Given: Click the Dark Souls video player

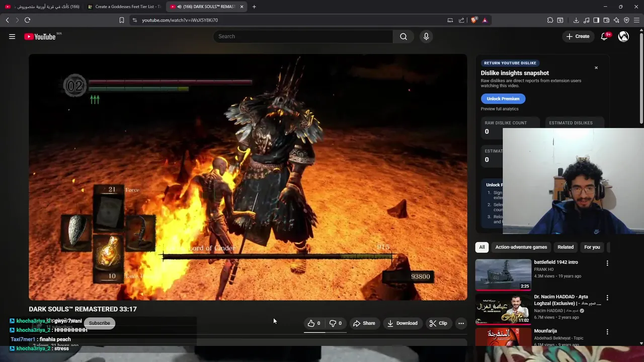Looking at the screenshot, I should [x=248, y=177].
